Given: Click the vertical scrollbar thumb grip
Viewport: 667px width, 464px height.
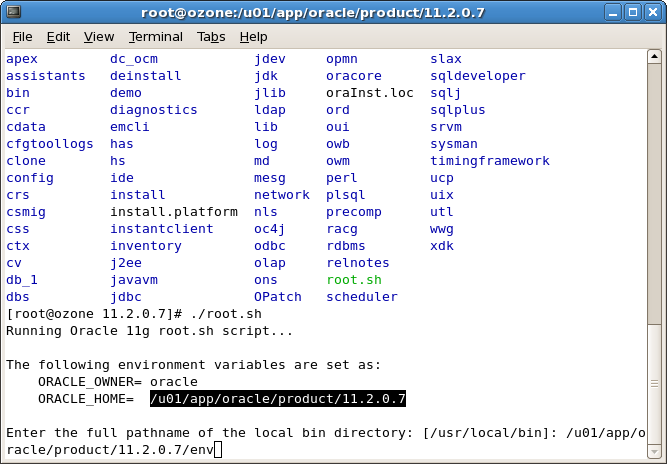Looking at the screenshot, I should click(x=654, y=384).
